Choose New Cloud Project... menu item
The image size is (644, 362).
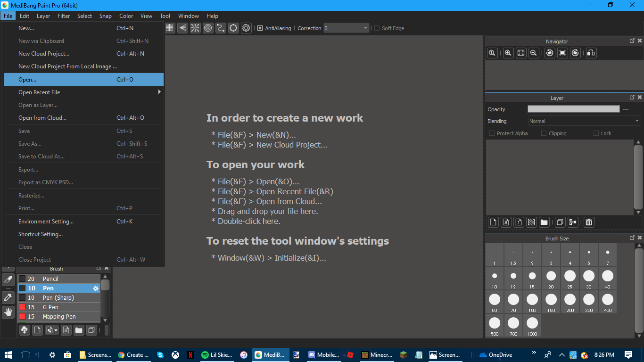coord(83,54)
